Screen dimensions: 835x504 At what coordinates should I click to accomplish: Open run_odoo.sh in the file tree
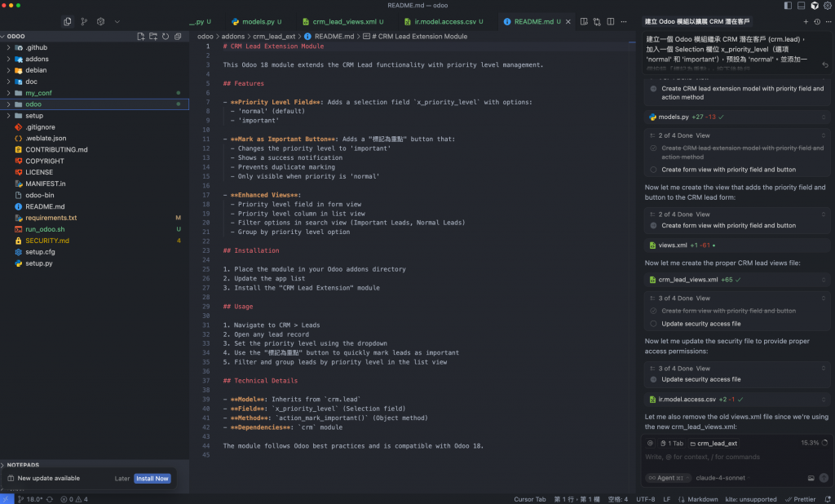click(x=45, y=229)
